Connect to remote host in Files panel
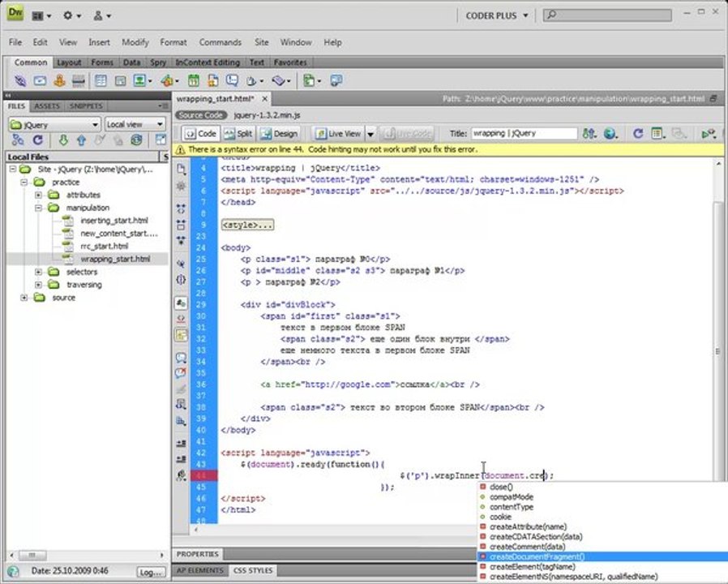 click(18, 140)
